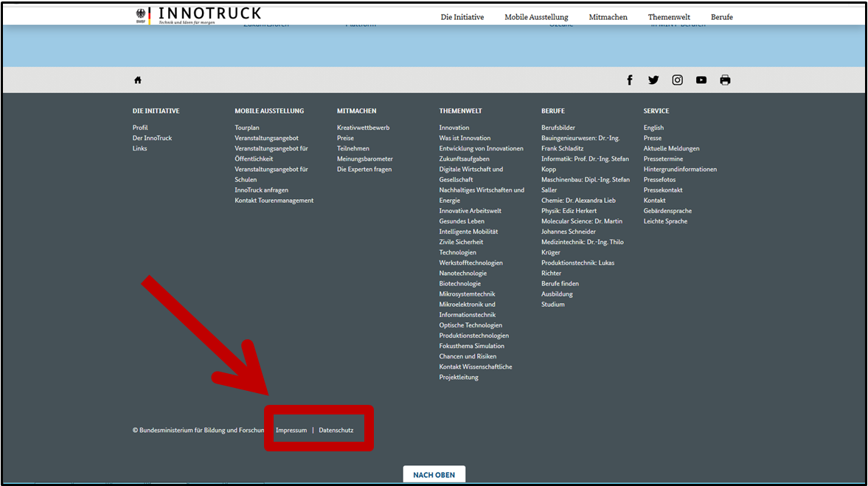The width and height of the screenshot is (868, 486).
Task: Select Berufe in top navigation
Action: [721, 17]
